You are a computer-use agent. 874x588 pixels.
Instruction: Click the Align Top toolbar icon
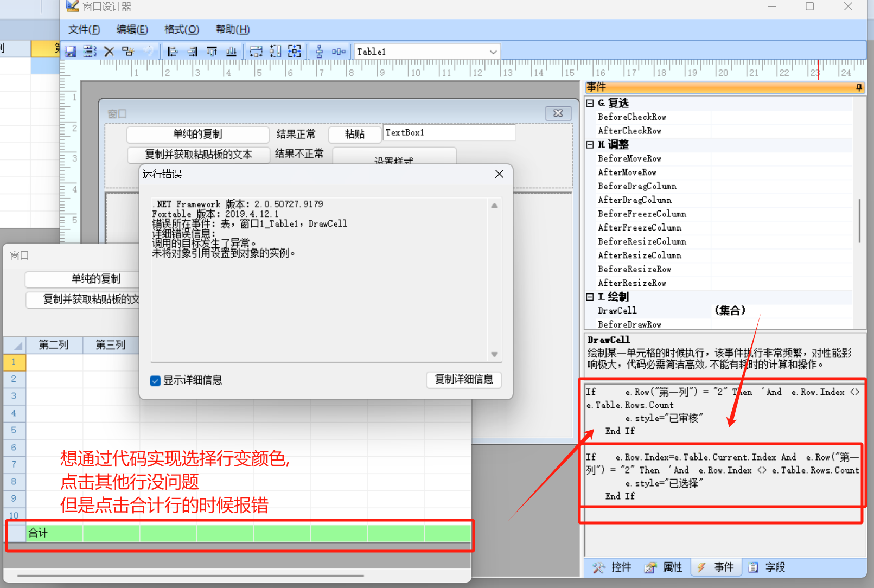[212, 52]
